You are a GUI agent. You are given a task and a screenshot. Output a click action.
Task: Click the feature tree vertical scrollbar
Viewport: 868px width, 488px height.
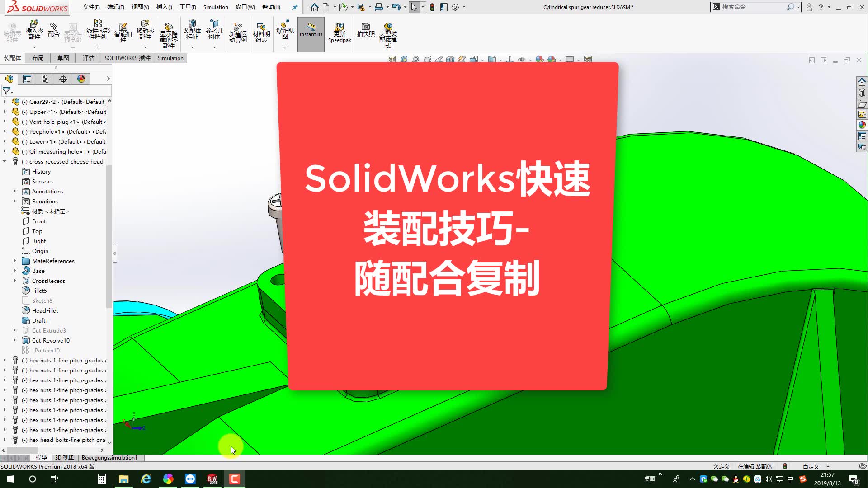pyautogui.click(x=109, y=237)
